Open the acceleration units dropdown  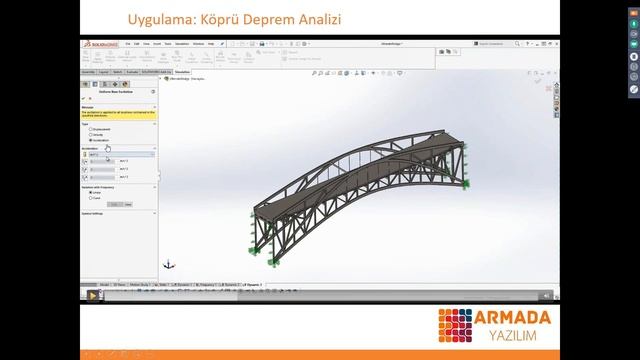pos(122,155)
